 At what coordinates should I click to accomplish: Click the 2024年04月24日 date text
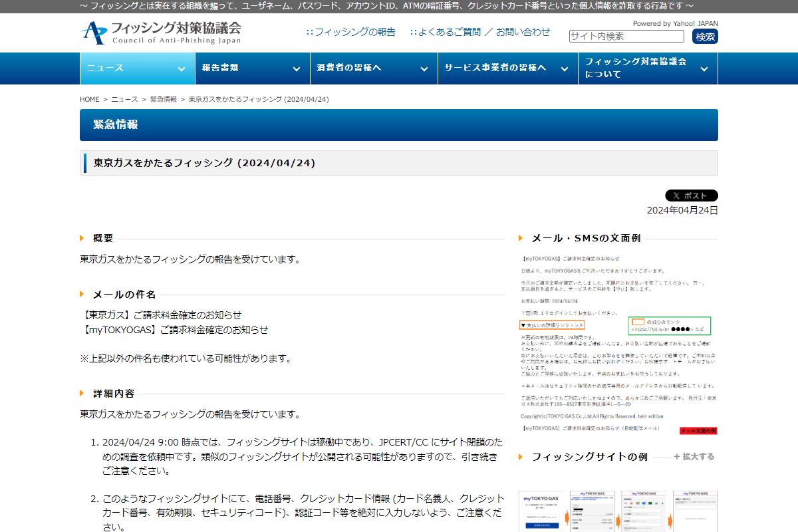pyautogui.click(x=682, y=210)
